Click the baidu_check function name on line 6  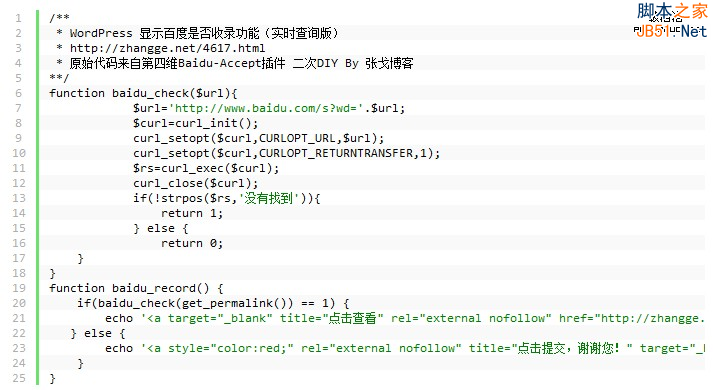(151, 93)
